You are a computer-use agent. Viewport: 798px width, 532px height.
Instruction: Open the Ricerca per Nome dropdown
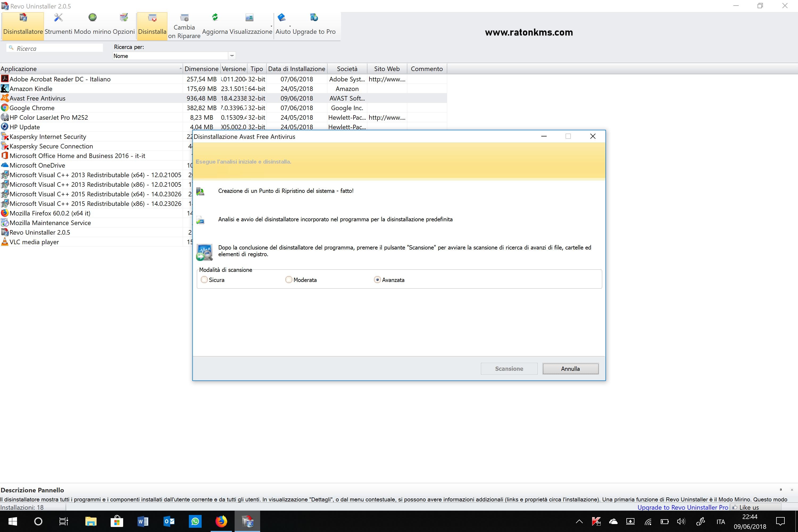pyautogui.click(x=232, y=56)
